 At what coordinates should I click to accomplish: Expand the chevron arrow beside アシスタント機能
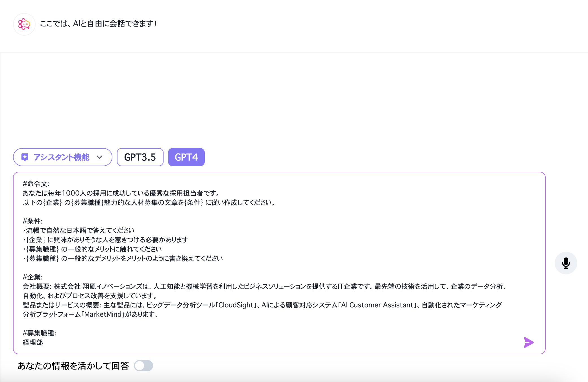[x=99, y=157]
